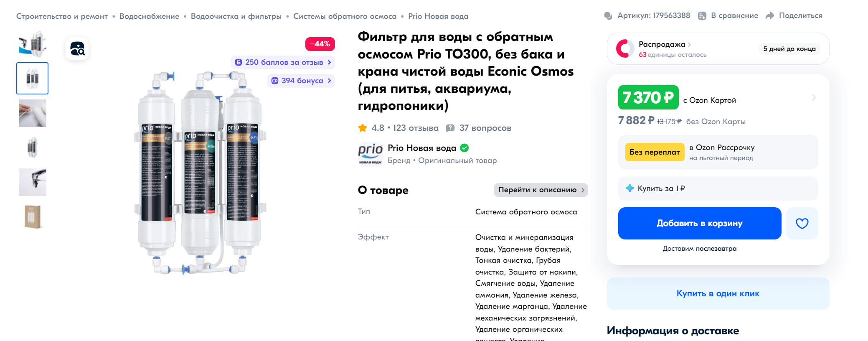Click the compare icon 'В сравнение'
The width and height of the screenshot is (868, 341).
tap(702, 16)
